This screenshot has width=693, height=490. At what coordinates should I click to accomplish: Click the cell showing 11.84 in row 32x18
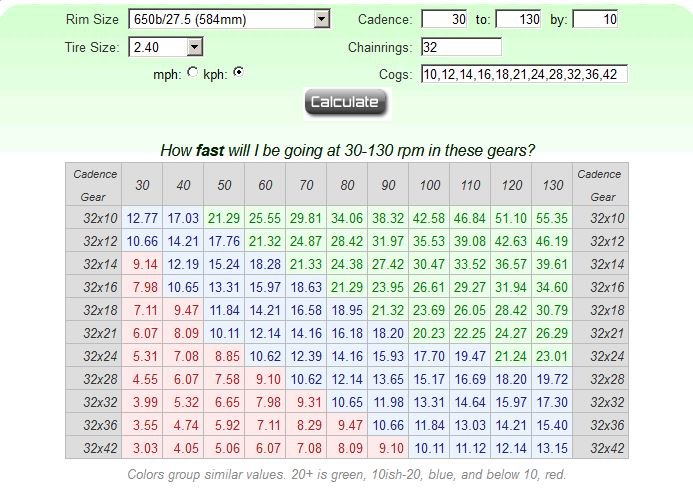point(224,310)
